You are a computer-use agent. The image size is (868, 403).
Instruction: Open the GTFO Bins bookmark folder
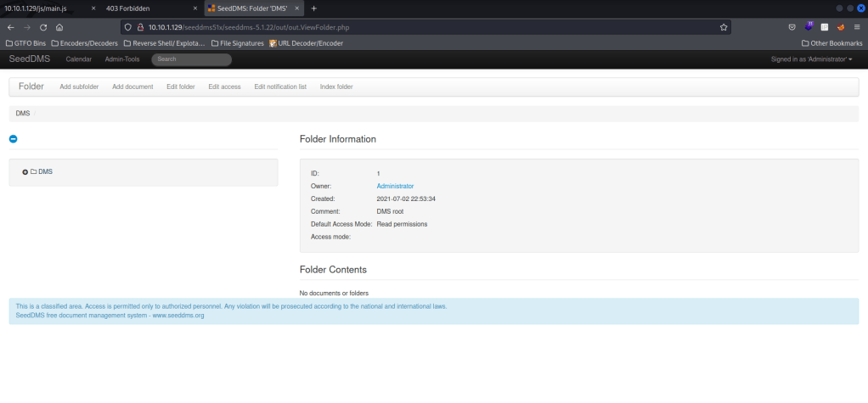pyautogui.click(x=25, y=42)
